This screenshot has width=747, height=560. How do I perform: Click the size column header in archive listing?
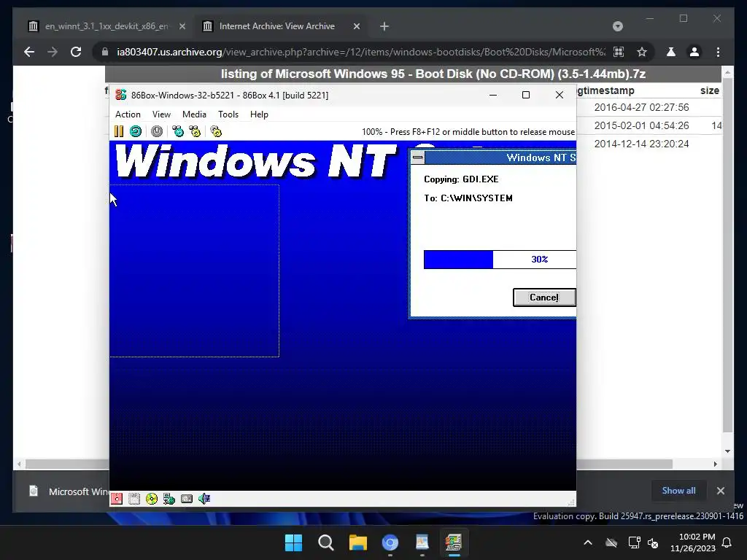709,90
